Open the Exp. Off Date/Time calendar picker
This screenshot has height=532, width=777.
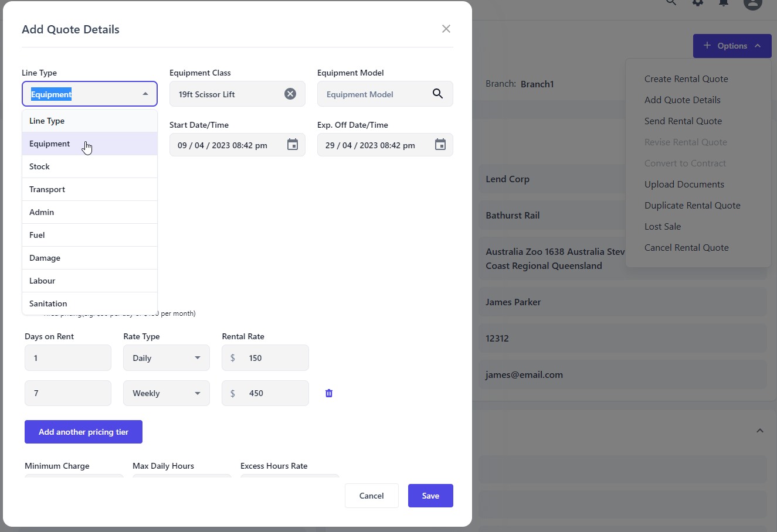[x=440, y=145]
